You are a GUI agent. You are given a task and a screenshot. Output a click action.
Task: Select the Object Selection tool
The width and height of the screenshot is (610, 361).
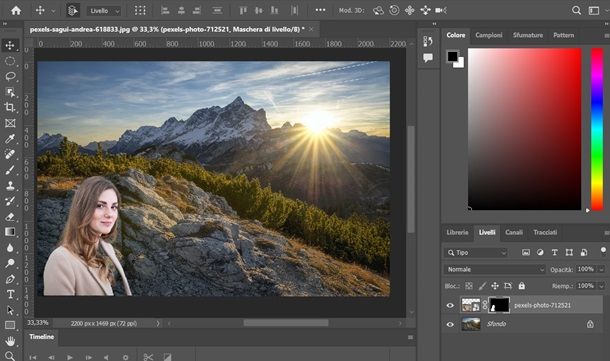pyautogui.click(x=10, y=92)
